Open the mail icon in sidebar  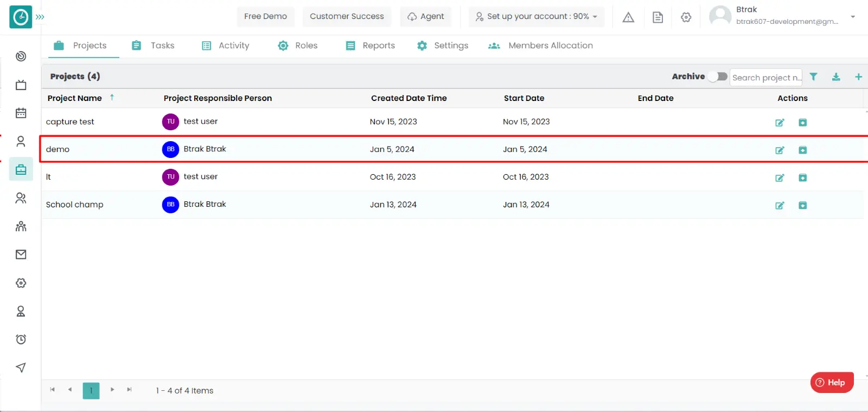[21, 255]
